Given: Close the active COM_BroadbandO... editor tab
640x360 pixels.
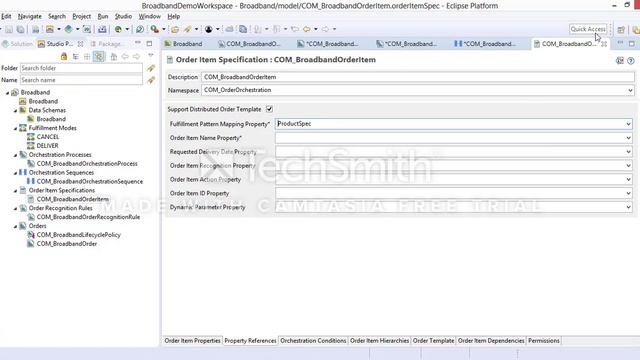Looking at the screenshot, I should click(x=604, y=44).
